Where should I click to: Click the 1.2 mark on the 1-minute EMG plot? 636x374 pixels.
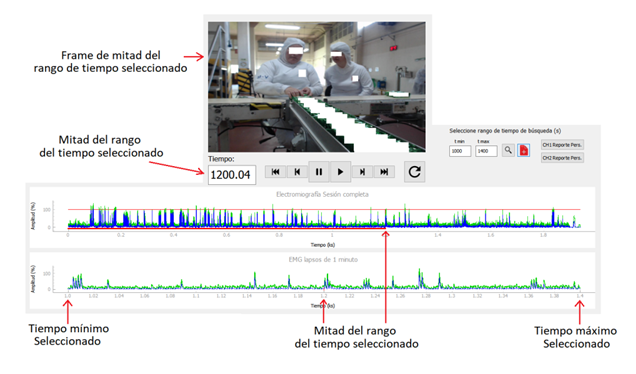pos(324,296)
